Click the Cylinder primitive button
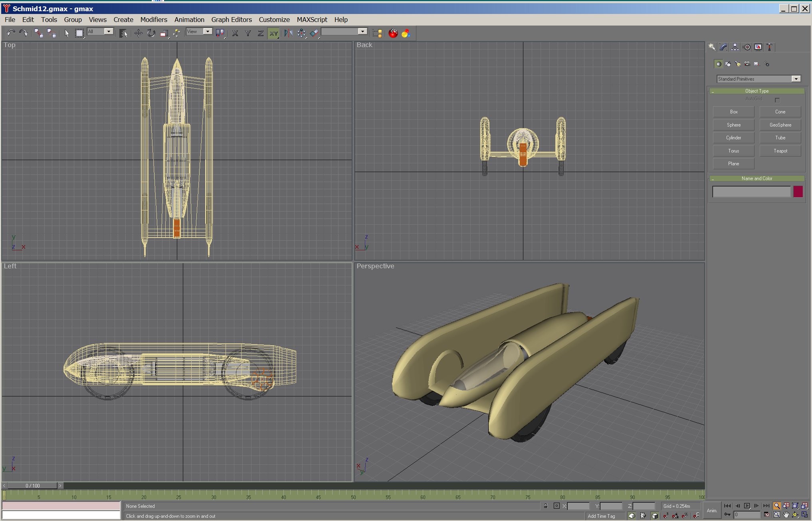812x521 pixels. 733,138
